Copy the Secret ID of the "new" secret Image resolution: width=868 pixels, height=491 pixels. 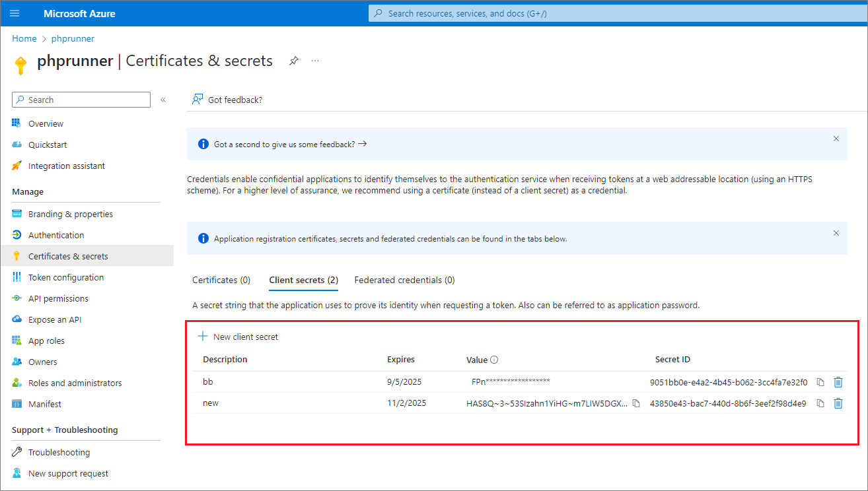click(x=820, y=403)
